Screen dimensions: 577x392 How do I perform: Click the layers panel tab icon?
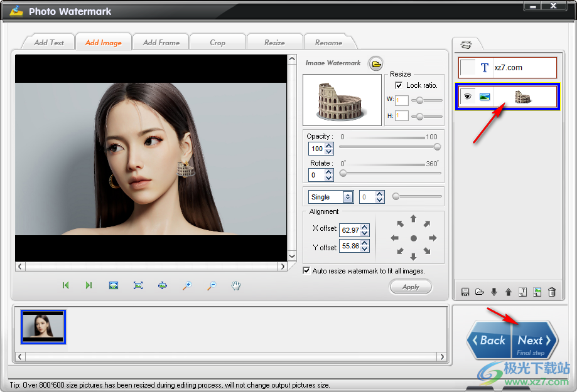[466, 45]
